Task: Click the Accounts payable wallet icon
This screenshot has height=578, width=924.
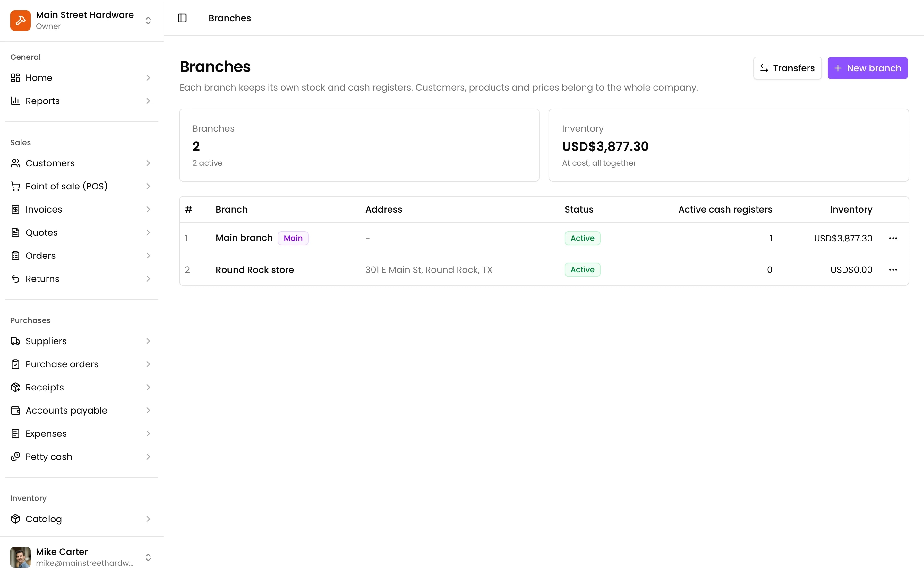Action: pyautogui.click(x=15, y=411)
